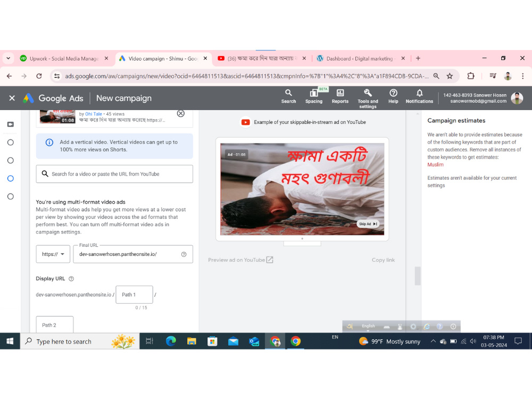Click the Muslim keyword in estimates
Image resolution: width=532 pixels, height=399 pixels.
click(435, 164)
